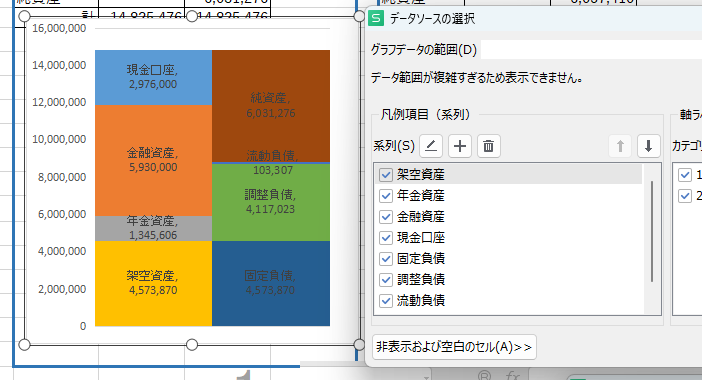The height and width of the screenshot is (380, 702).
Task: Delete the selected series with trash icon
Action: tap(488, 146)
